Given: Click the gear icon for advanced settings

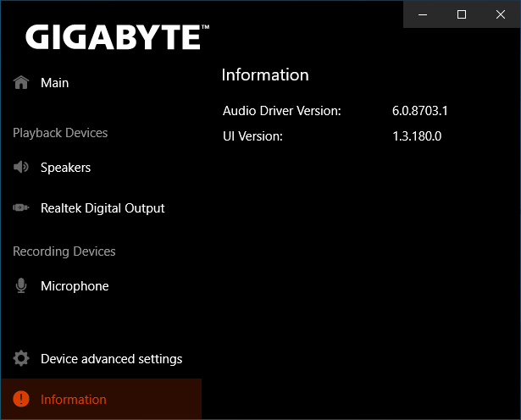Looking at the screenshot, I should (x=21, y=358).
